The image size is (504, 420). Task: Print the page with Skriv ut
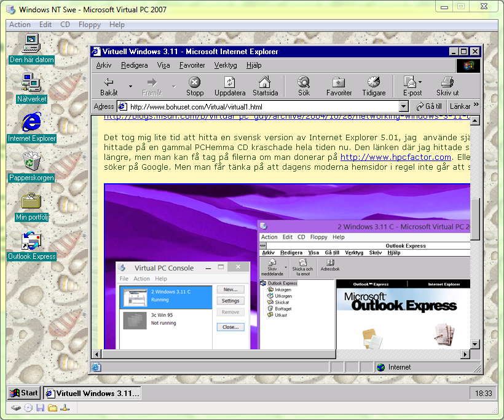[x=447, y=87]
